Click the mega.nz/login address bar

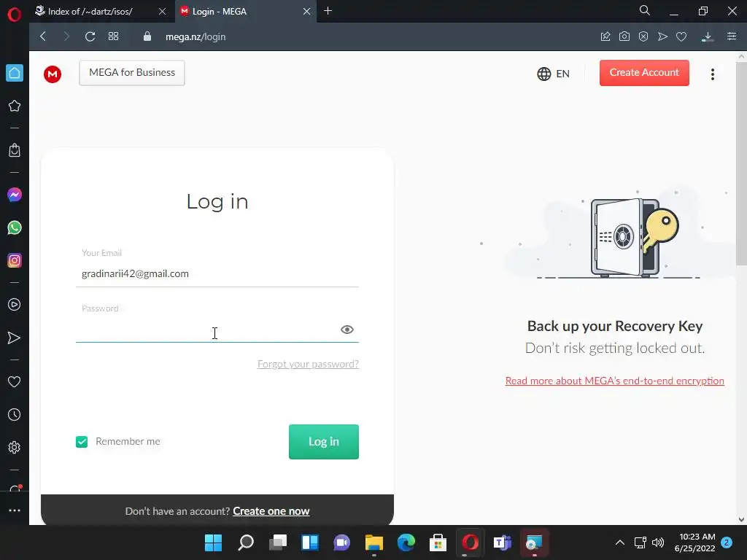(196, 36)
